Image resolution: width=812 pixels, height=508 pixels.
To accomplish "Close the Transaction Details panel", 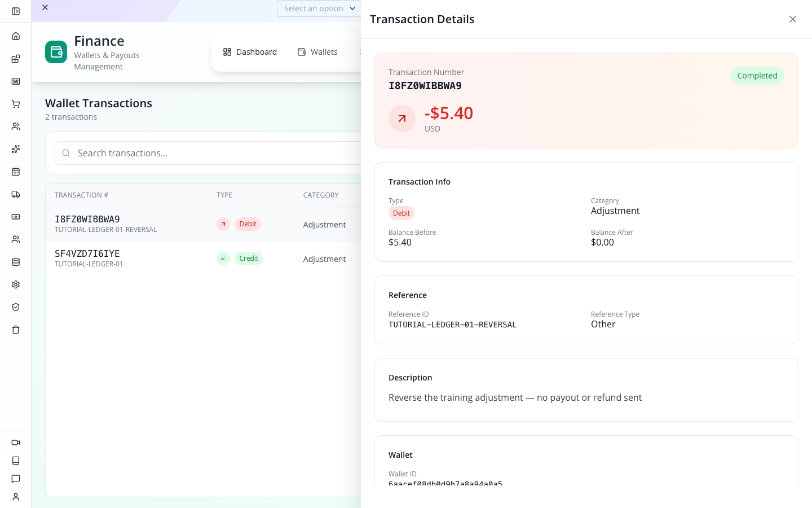I will [793, 19].
